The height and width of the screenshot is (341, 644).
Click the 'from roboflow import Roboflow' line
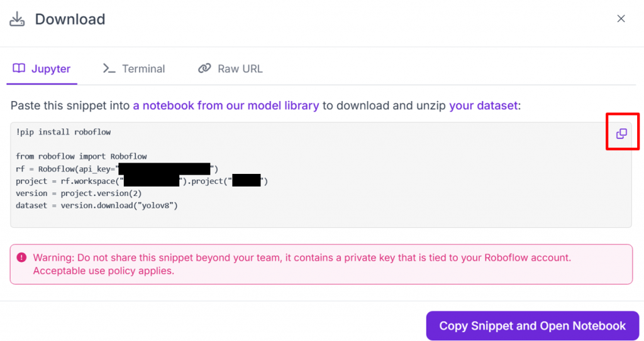coord(81,156)
